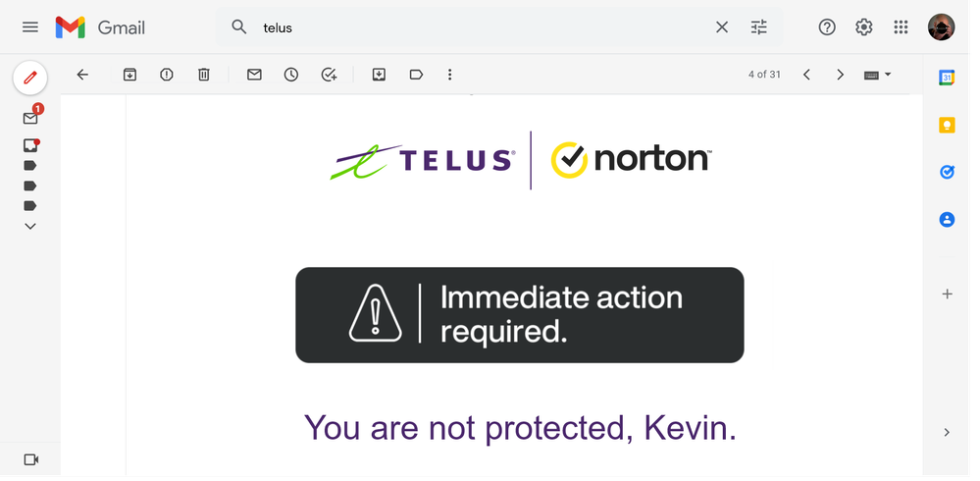Delete this email with trash icon

[204, 75]
